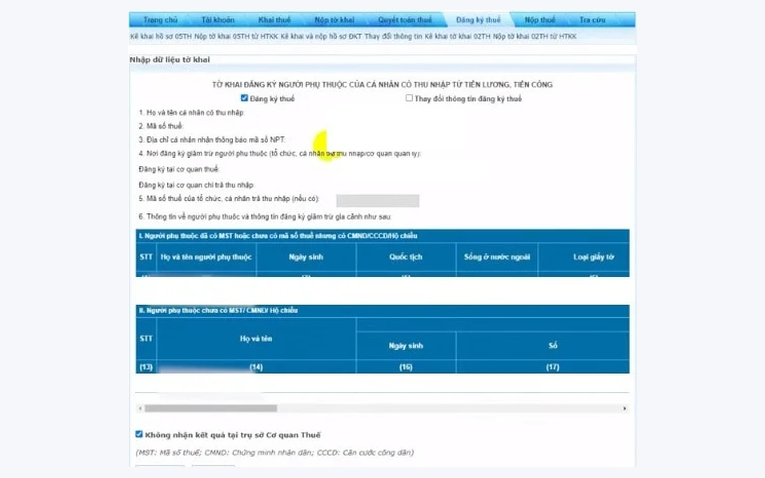Click Thay đổi thông tin link
The height and width of the screenshot is (478, 765).
(393, 37)
